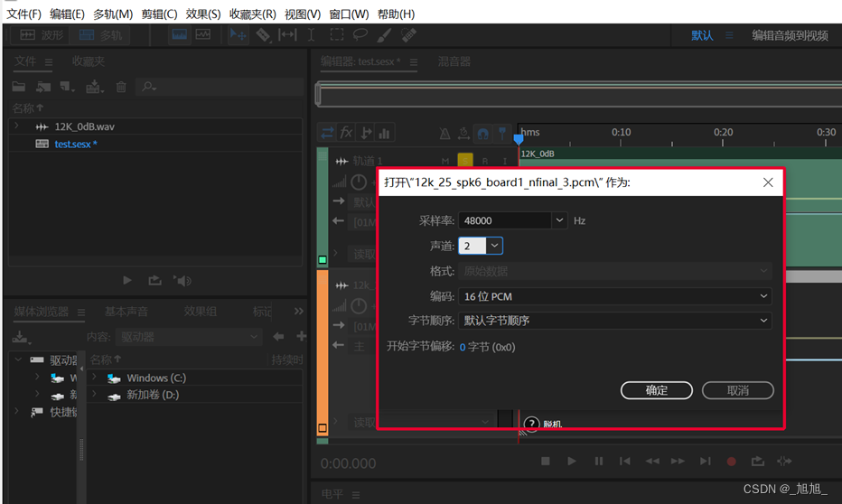Click the 0:10 mark on timeline ruler
842x504 pixels.
click(x=621, y=132)
